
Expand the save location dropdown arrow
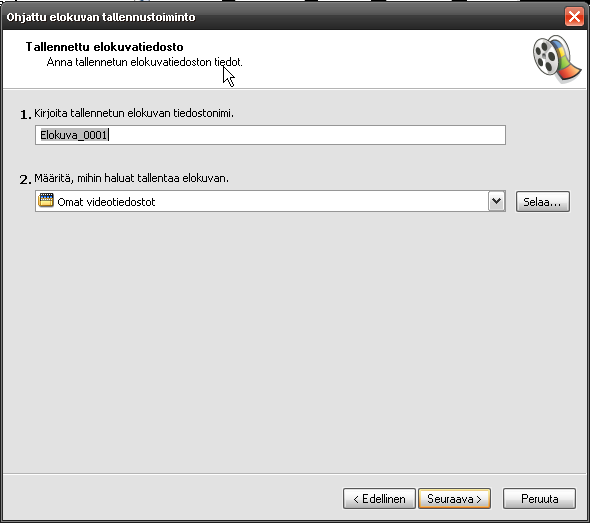(497, 201)
